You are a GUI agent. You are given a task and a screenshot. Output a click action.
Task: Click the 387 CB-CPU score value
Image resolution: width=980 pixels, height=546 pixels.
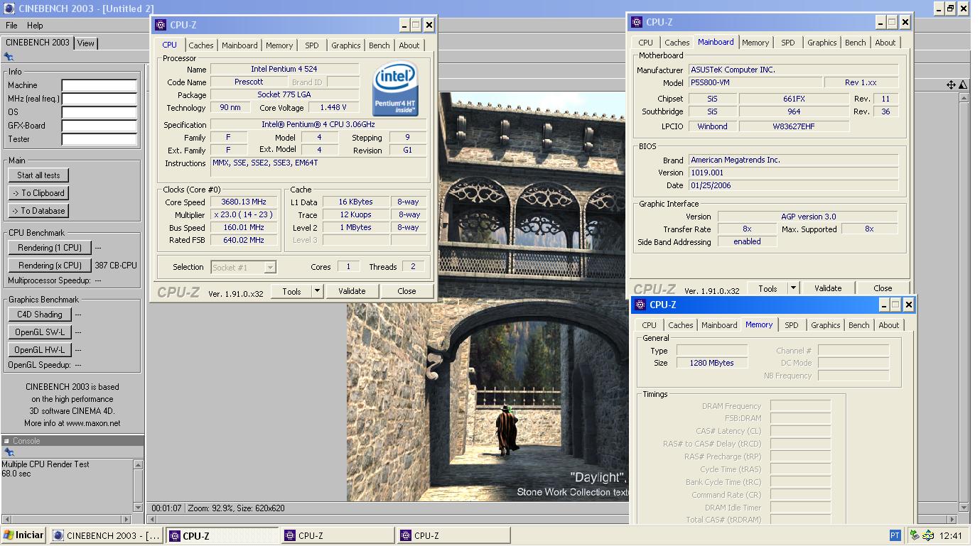click(x=116, y=266)
